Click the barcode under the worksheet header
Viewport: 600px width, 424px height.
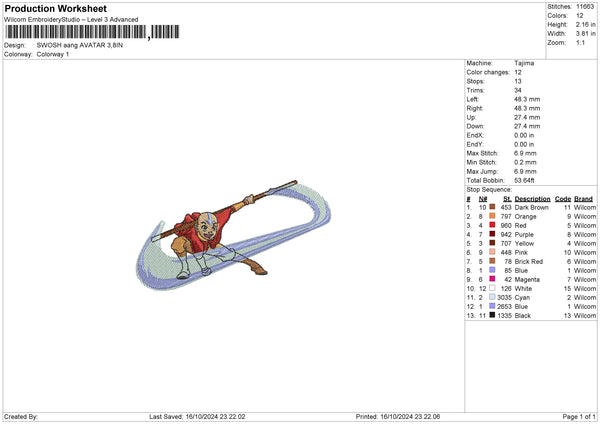[x=92, y=32]
